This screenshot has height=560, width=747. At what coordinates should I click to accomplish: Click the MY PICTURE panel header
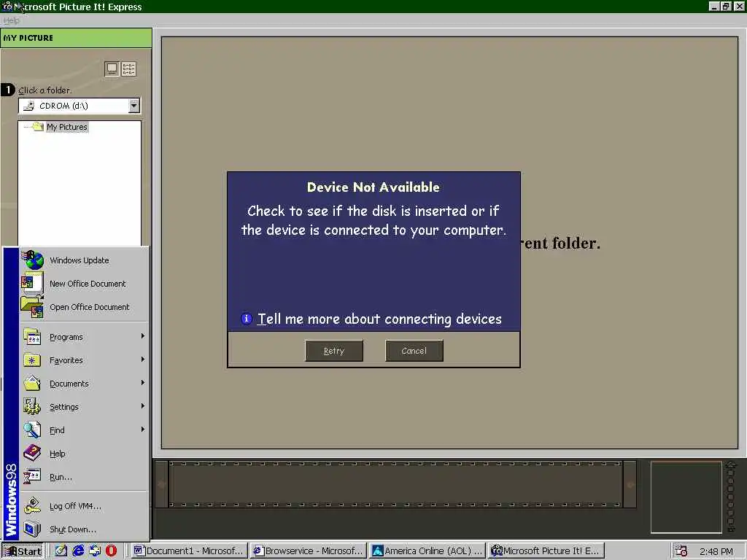pyautogui.click(x=76, y=38)
